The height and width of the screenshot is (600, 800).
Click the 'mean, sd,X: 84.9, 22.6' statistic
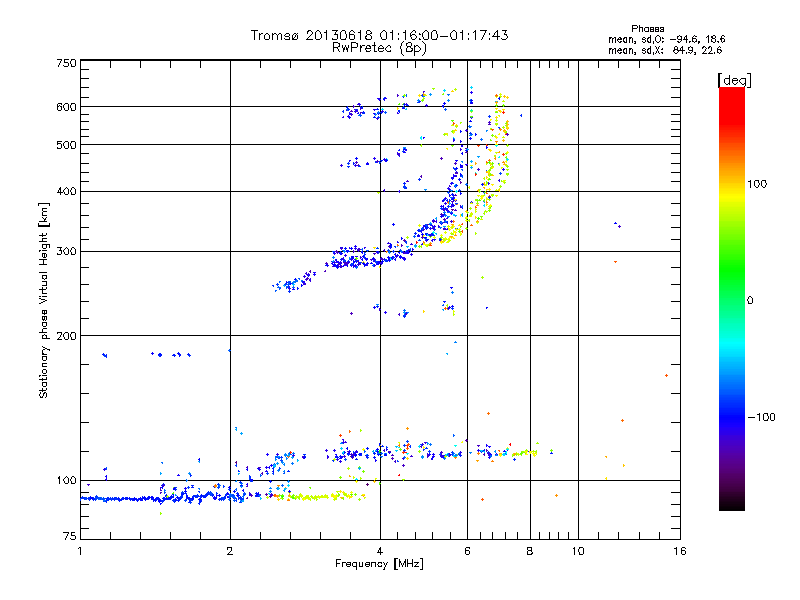pyautogui.click(x=665, y=50)
